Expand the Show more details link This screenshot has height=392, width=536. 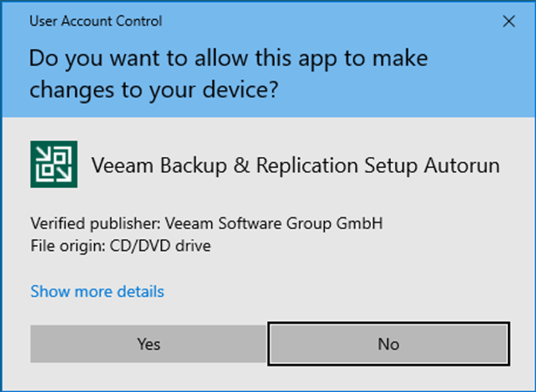[97, 292]
